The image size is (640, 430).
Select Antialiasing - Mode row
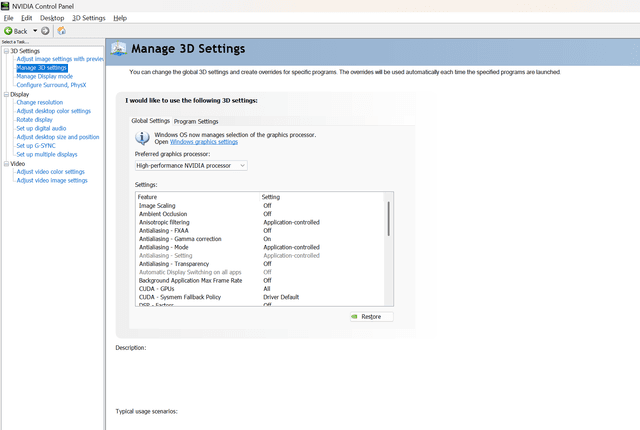pos(261,247)
